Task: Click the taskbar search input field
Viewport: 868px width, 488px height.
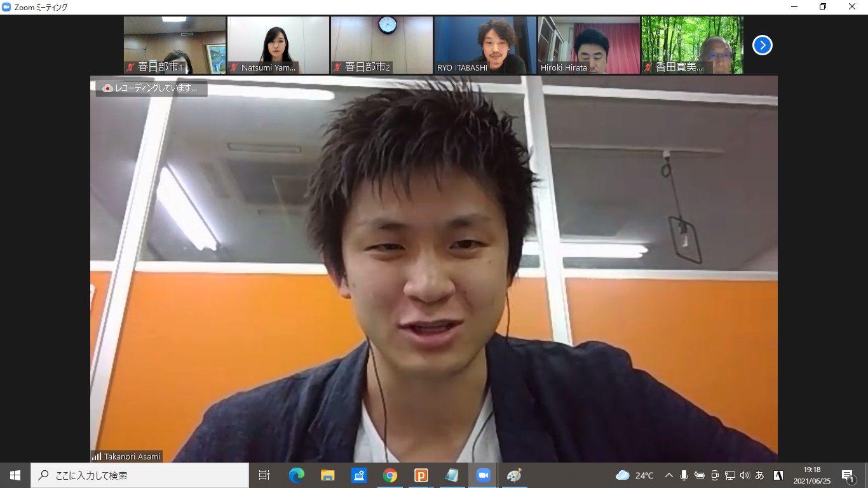Action: (x=140, y=475)
